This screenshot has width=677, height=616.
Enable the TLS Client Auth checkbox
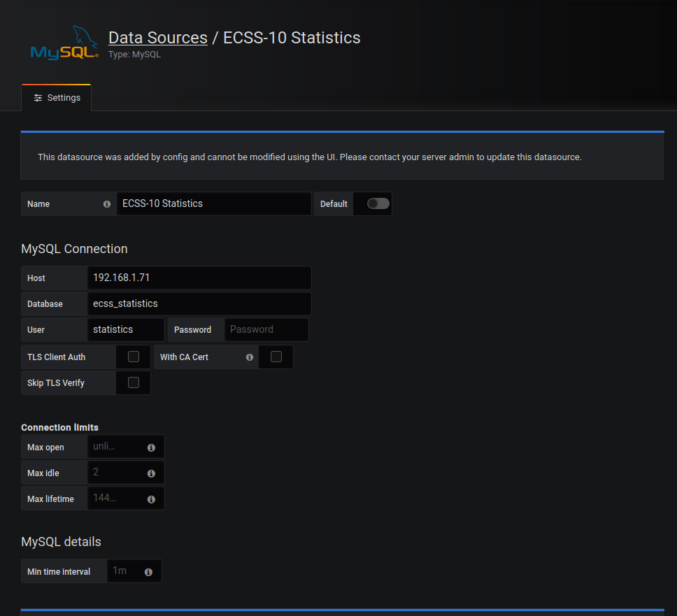tap(134, 357)
